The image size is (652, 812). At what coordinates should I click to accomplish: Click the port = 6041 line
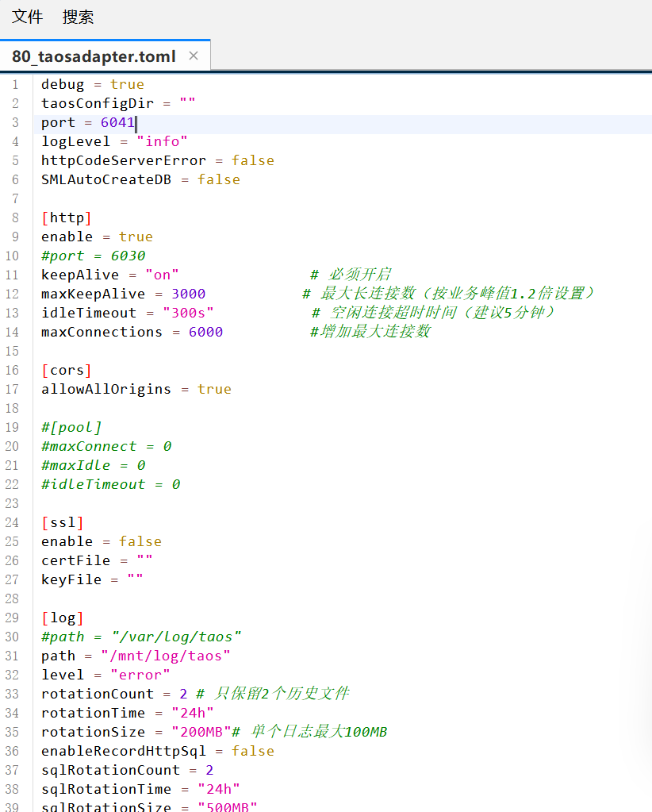[87, 122]
